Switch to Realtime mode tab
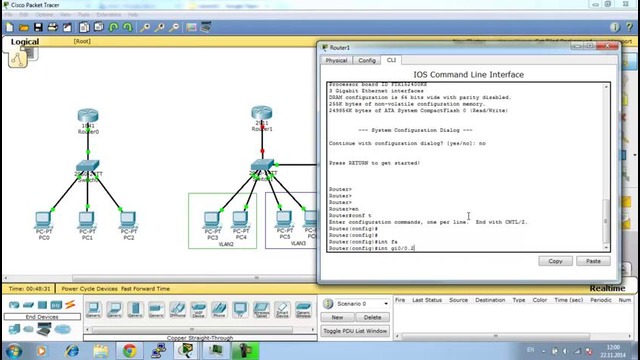 [x=607, y=289]
